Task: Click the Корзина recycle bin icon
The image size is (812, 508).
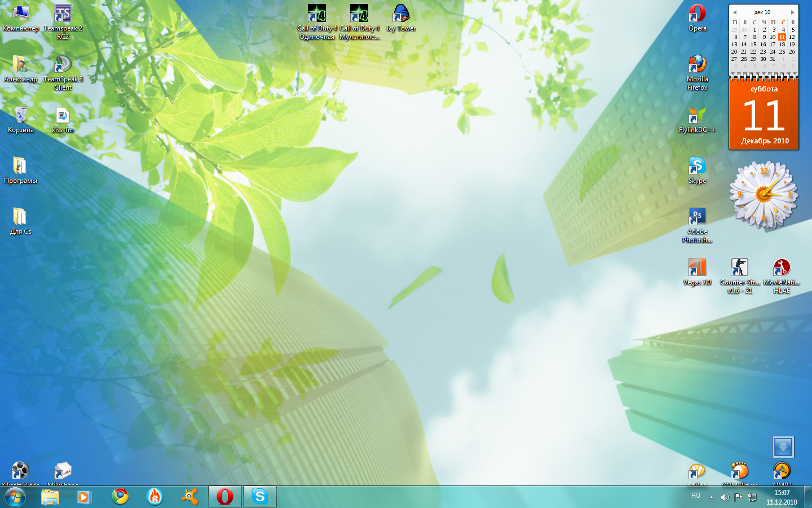Action: click(21, 116)
